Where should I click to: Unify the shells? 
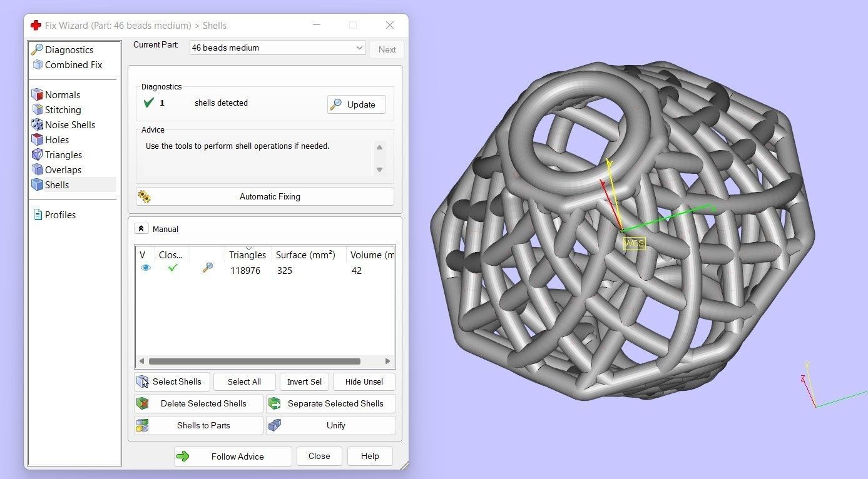point(330,425)
